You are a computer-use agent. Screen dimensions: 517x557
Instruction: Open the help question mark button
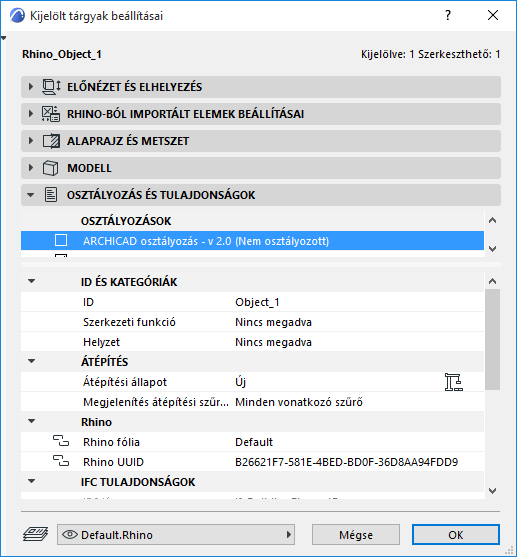click(448, 15)
